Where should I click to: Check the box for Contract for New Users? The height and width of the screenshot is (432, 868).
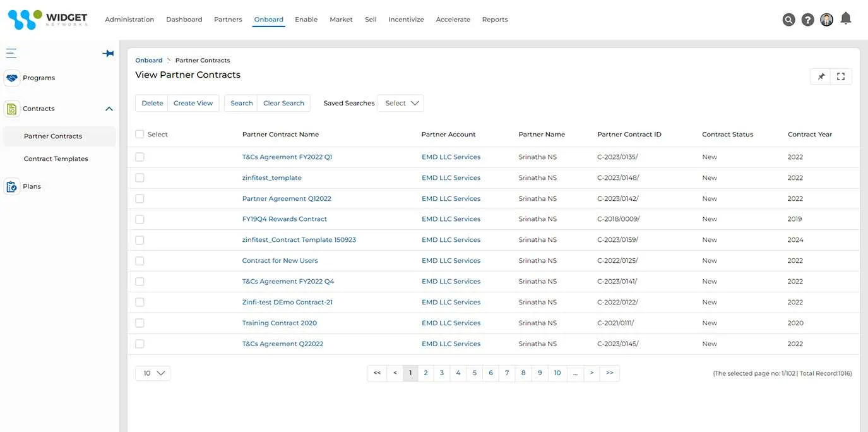pos(140,261)
